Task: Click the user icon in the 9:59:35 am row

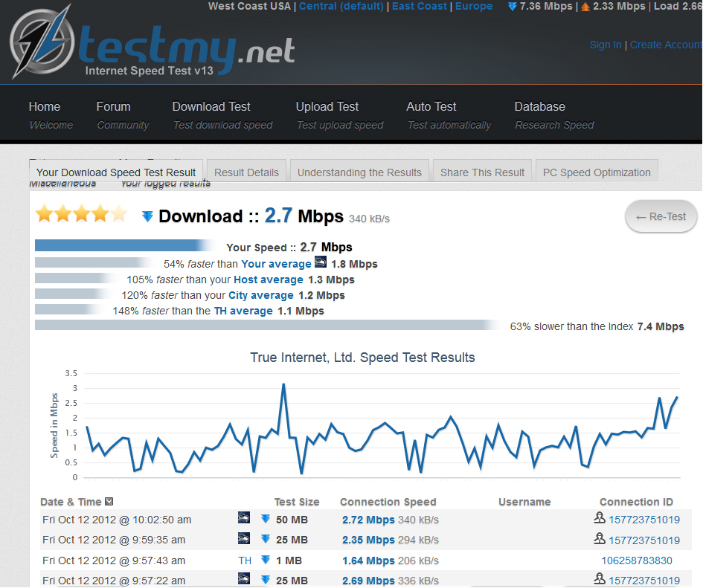Action: [600, 538]
